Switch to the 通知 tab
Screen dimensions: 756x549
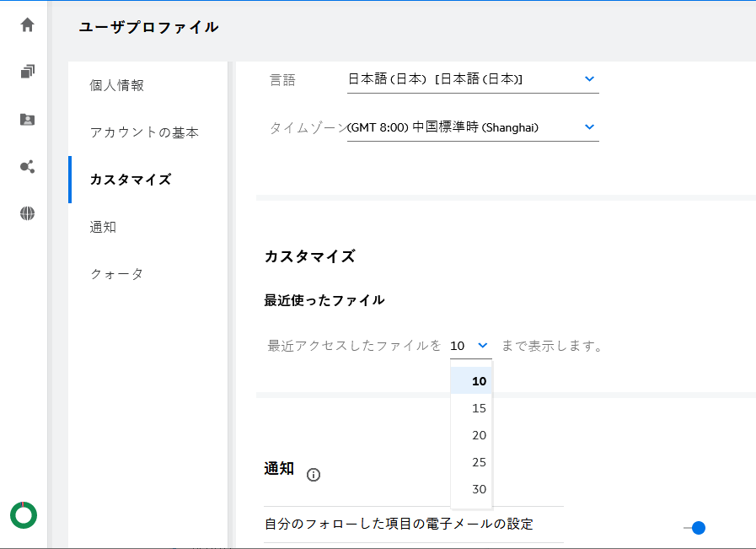coord(103,227)
